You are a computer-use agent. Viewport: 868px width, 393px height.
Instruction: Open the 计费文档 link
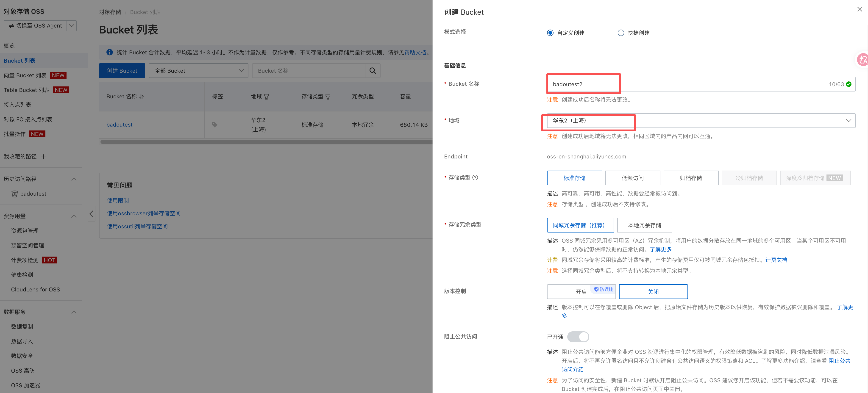pos(776,260)
